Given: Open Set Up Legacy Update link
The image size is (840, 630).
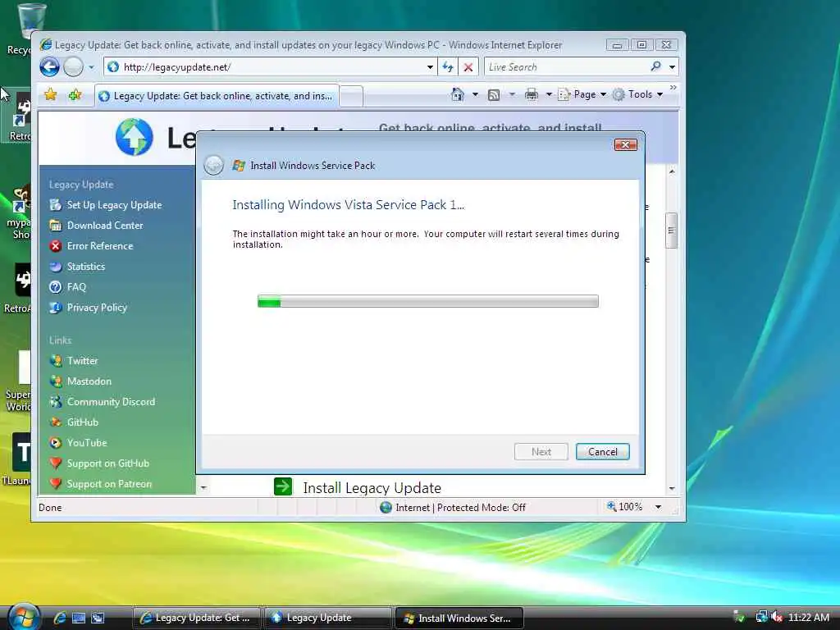Looking at the screenshot, I should 114,205.
